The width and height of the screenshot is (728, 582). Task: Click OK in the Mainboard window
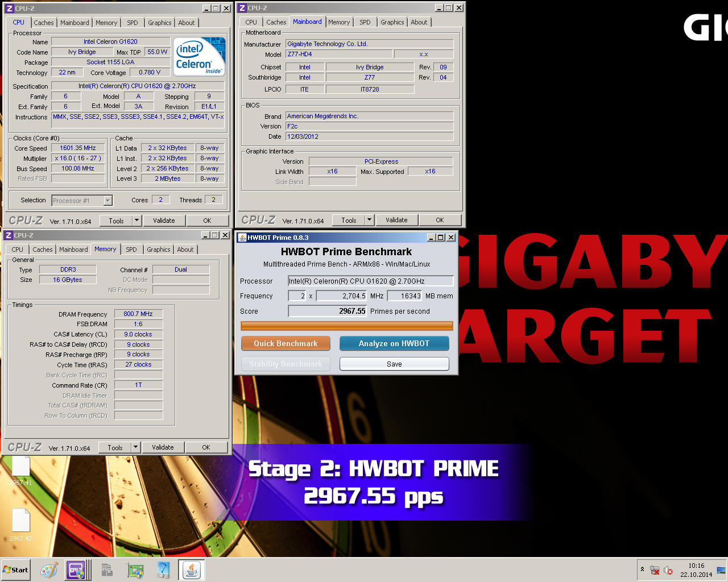coord(440,220)
